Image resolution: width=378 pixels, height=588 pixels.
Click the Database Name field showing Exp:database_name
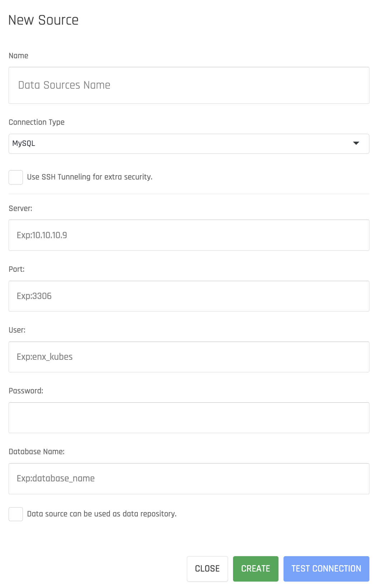point(189,479)
